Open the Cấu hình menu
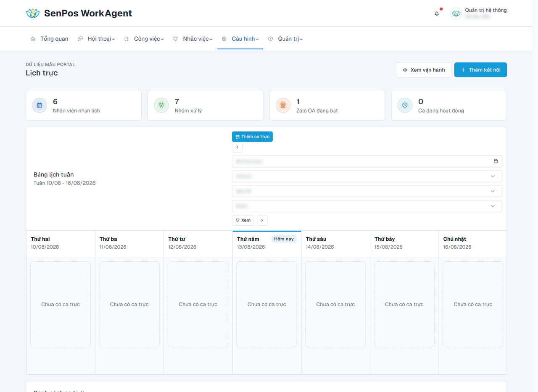Viewport: 538px width, 392px height. 240,39
